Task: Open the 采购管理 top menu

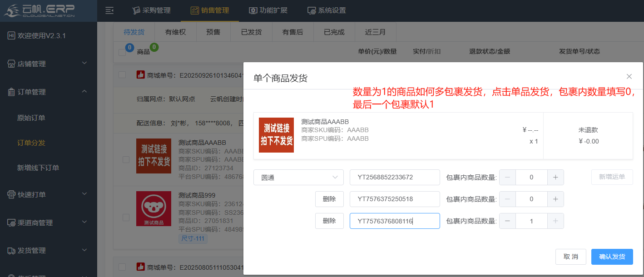Action: point(151,10)
